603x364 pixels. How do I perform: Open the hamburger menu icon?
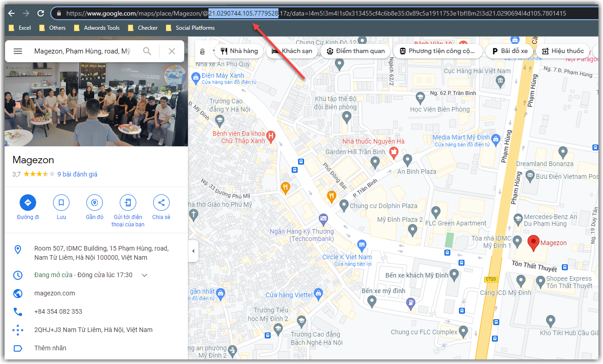pyautogui.click(x=18, y=51)
